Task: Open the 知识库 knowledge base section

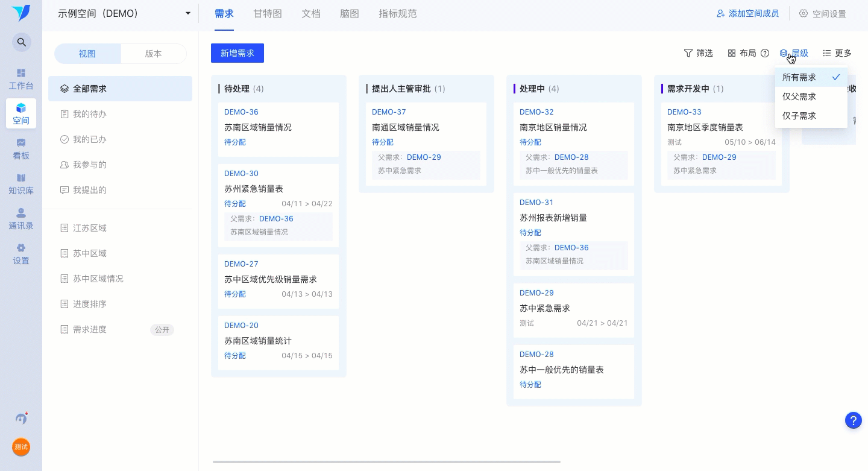Action: tap(21, 183)
